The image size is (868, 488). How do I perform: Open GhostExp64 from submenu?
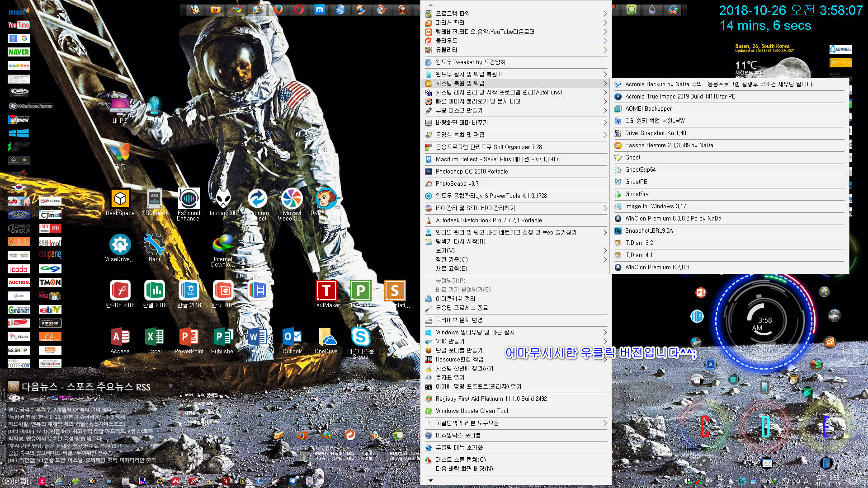point(729,169)
